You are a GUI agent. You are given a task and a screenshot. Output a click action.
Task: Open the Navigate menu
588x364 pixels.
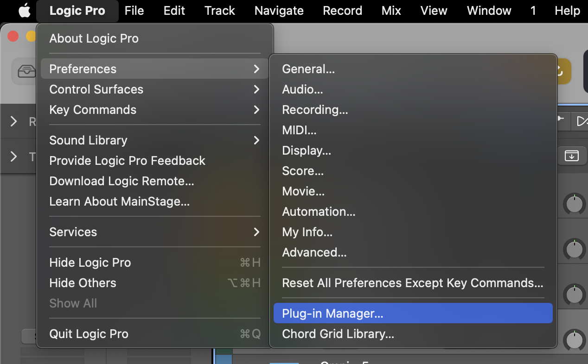point(279,11)
